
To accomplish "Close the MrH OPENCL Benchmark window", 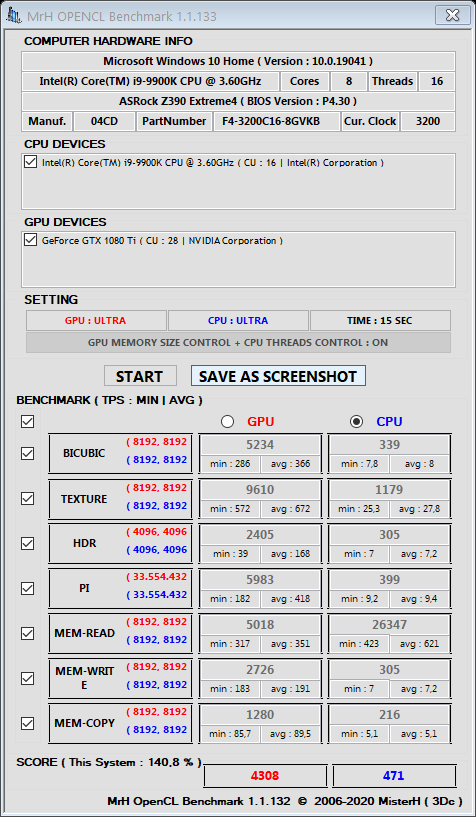I will 451,15.
